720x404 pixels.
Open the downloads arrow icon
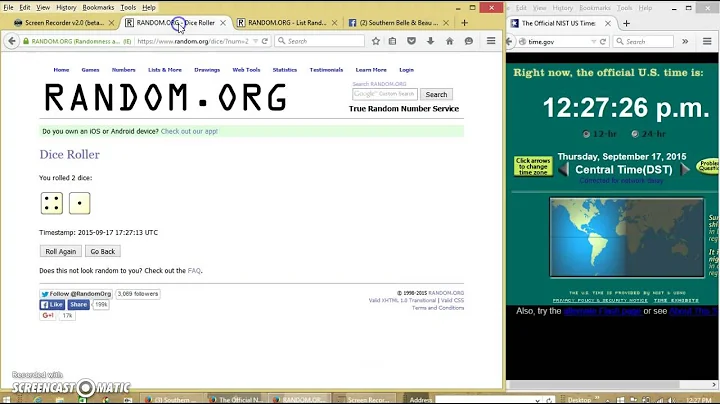[430, 41]
